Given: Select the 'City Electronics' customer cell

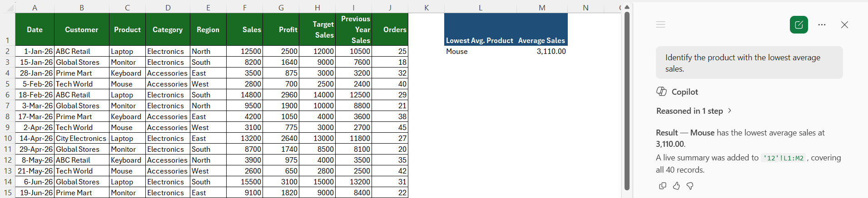Looking at the screenshot, I should point(81,138).
